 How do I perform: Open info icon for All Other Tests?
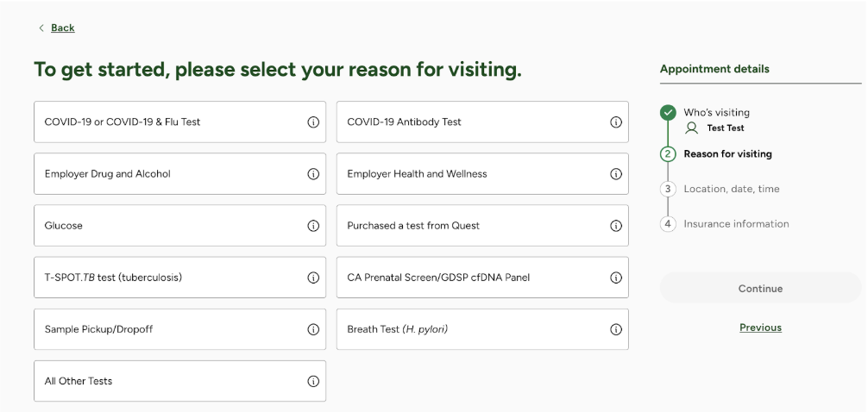(313, 381)
